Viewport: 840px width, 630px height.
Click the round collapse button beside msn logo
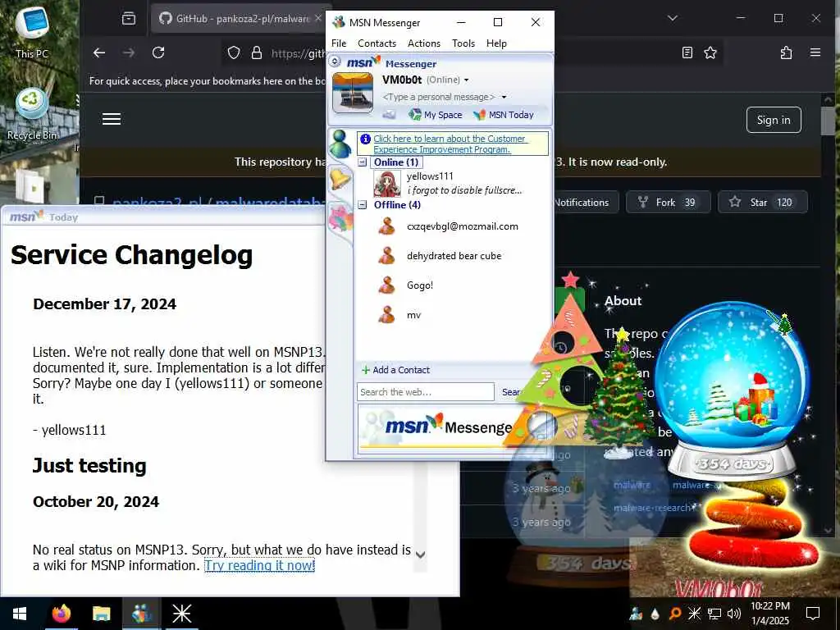[336, 62]
